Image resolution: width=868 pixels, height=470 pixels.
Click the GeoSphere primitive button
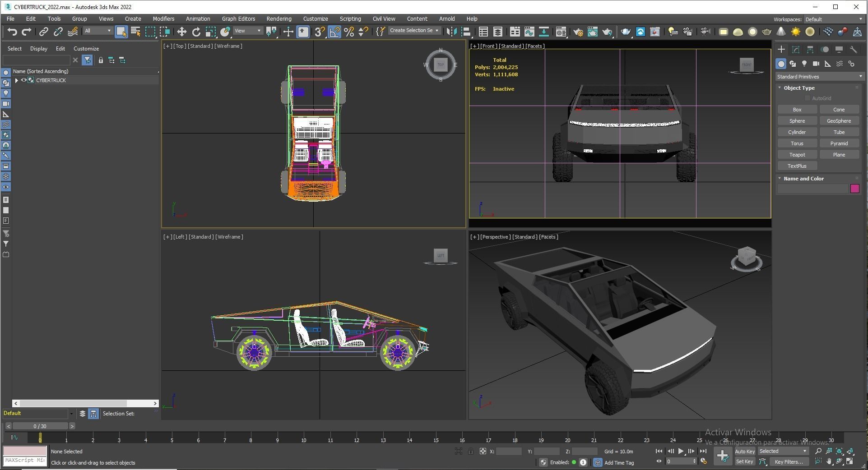[x=839, y=121]
